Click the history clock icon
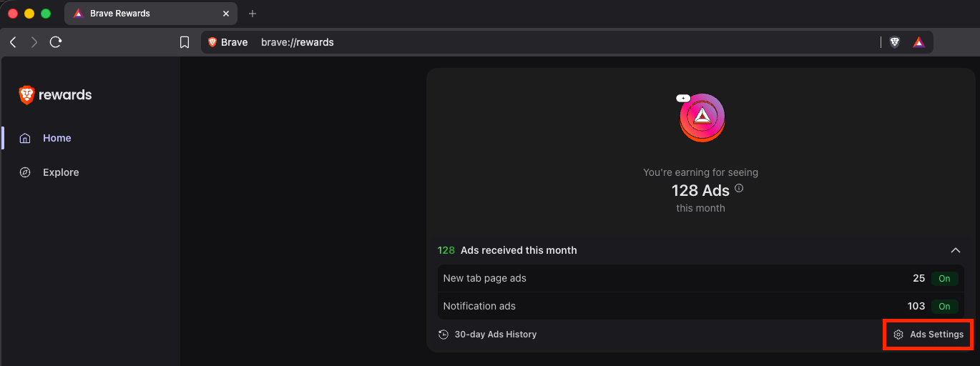The width and height of the screenshot is (980, 366). click(444, 335)
